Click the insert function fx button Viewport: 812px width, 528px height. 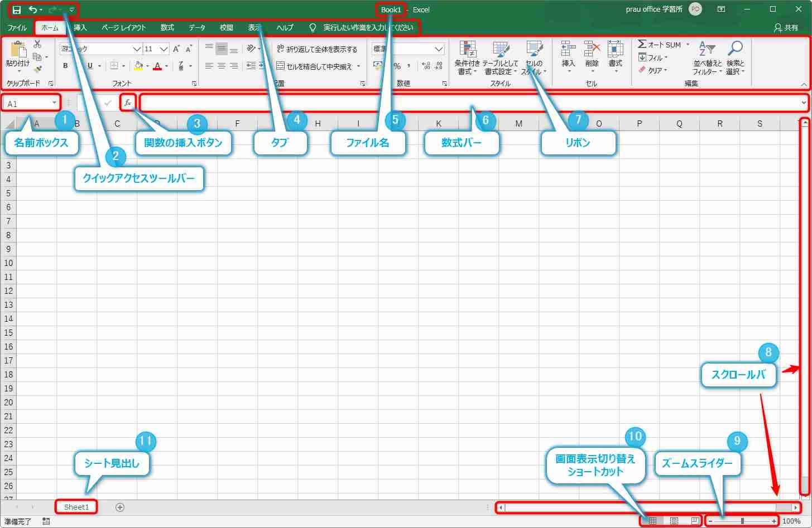(x=128, y=103)
